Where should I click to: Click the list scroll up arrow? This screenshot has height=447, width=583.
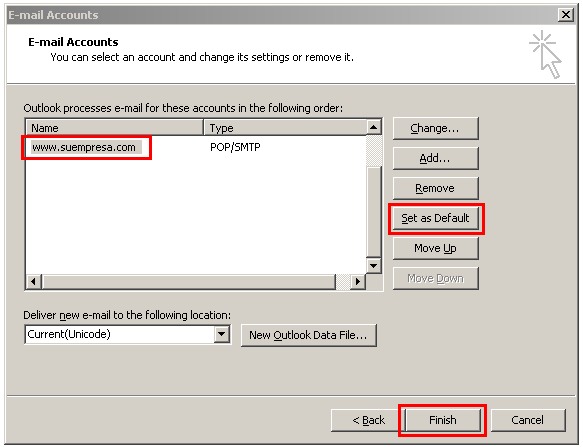coord(374,128)
